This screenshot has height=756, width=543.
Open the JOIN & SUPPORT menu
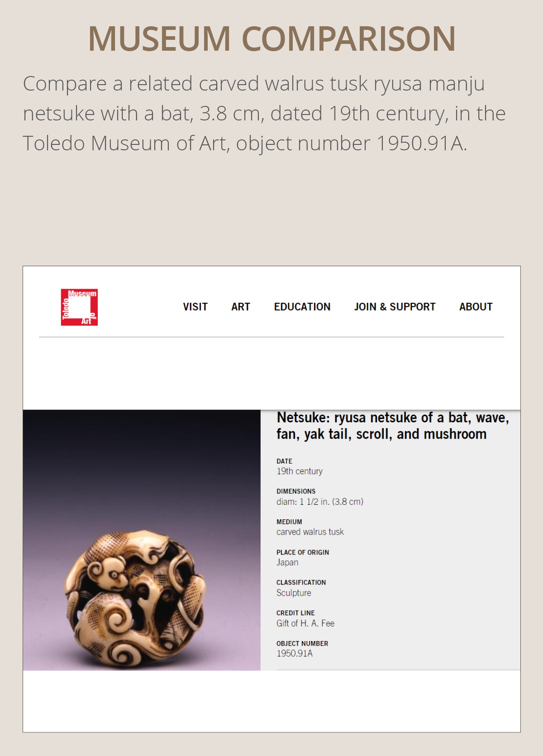coord(394,306)
